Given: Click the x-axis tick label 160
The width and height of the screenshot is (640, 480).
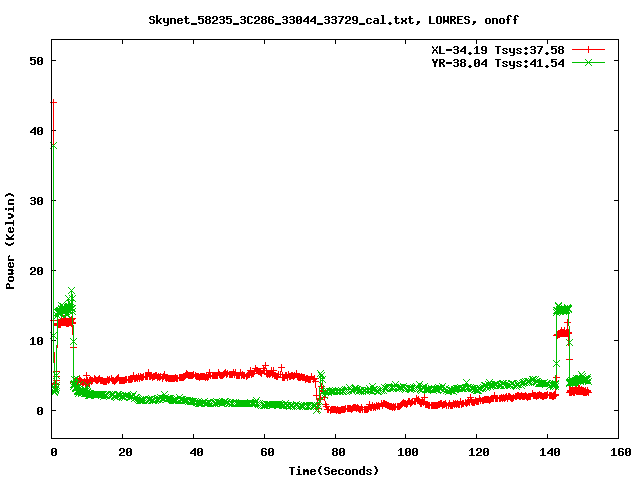Looking at the screenshot, I should coord(621,452).
